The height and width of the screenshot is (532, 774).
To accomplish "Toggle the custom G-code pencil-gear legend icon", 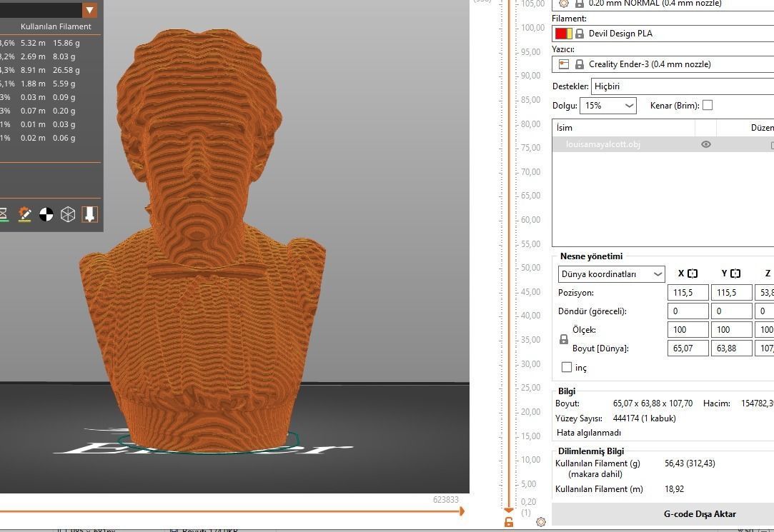I will [x=25, y=214].
